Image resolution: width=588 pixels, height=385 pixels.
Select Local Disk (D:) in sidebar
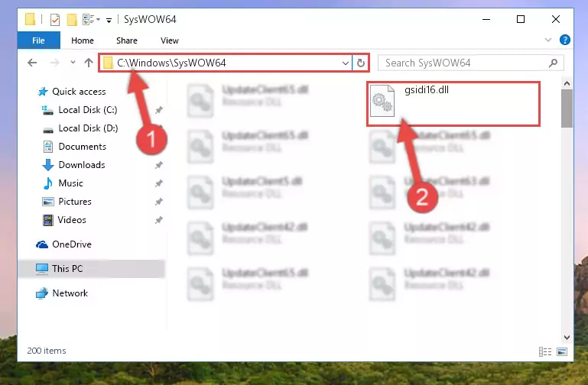point(88,128)
